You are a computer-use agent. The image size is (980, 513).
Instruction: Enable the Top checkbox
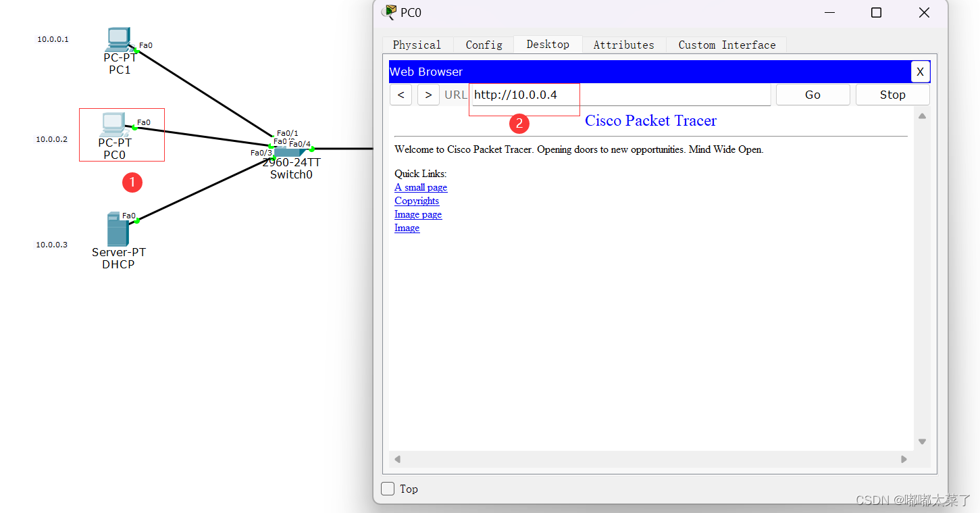click(388, 489)
